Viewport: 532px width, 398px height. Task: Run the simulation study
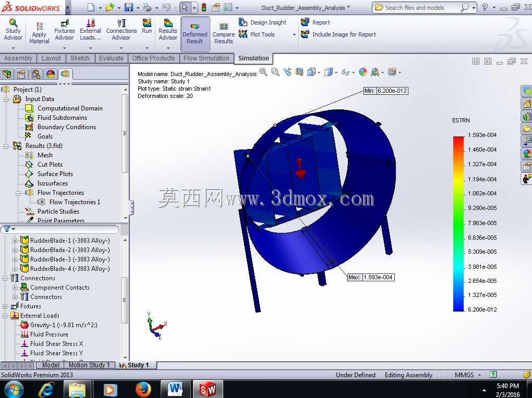click(x=147, y=27)
